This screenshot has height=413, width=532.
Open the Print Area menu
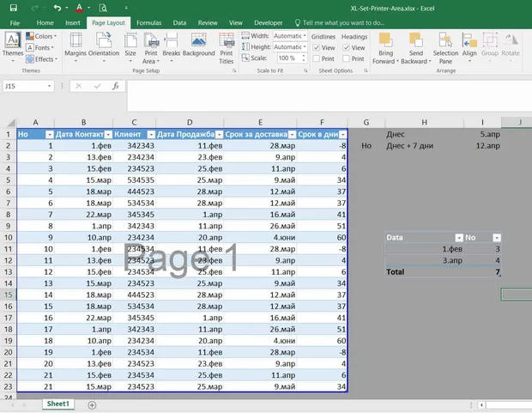(x=151, y=48)
